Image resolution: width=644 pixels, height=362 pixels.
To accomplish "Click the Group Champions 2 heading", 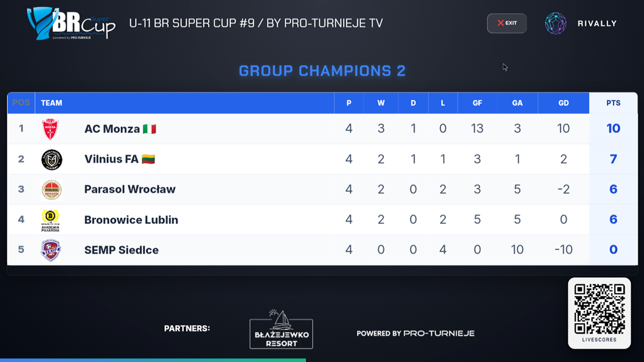I will coord(322,71).
